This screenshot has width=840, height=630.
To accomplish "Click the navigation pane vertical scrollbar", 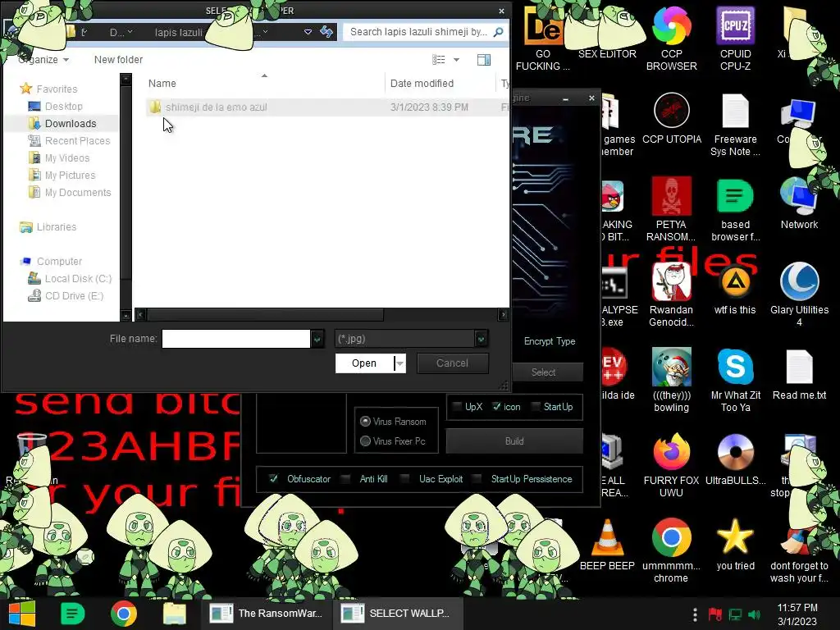I will (x=126, y=182).
